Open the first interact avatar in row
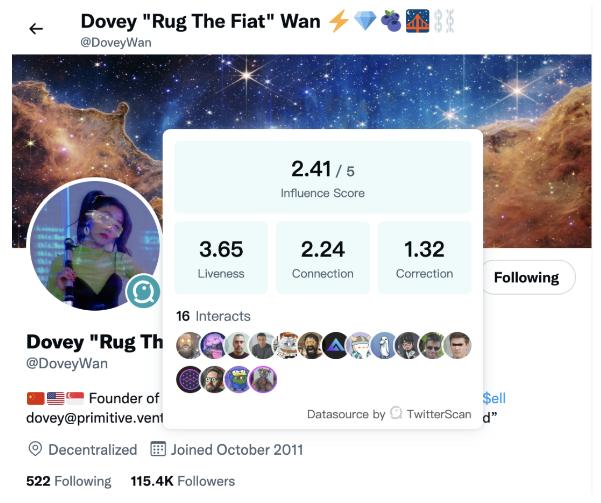Screen dimensions: 601x503 click(x=189, y=345)
